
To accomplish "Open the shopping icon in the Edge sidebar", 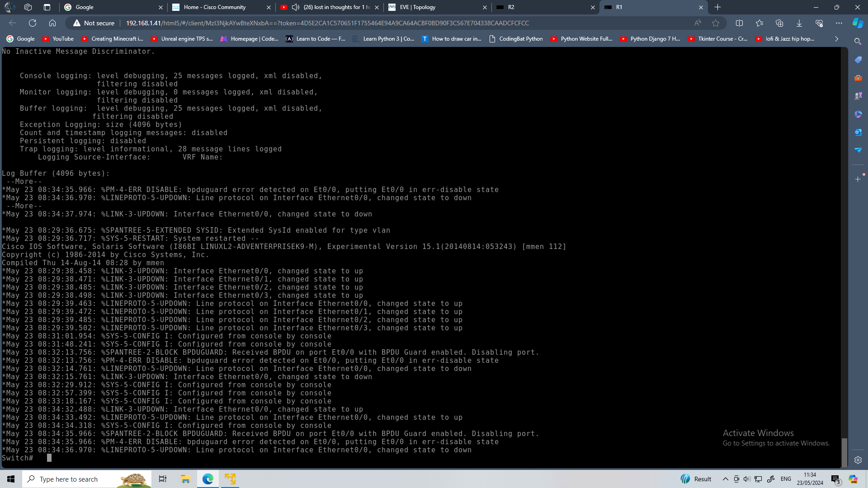I will click(858, 59).
